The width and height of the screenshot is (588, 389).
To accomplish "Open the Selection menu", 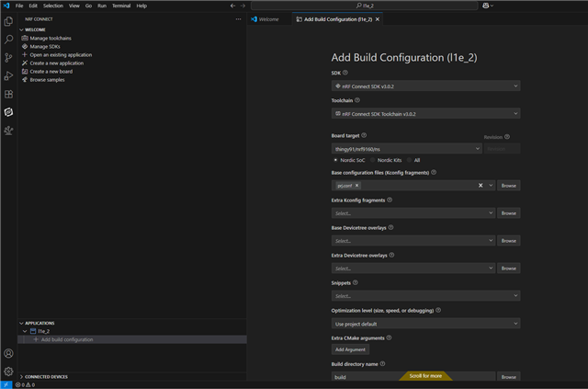I will tap(53, 6).
